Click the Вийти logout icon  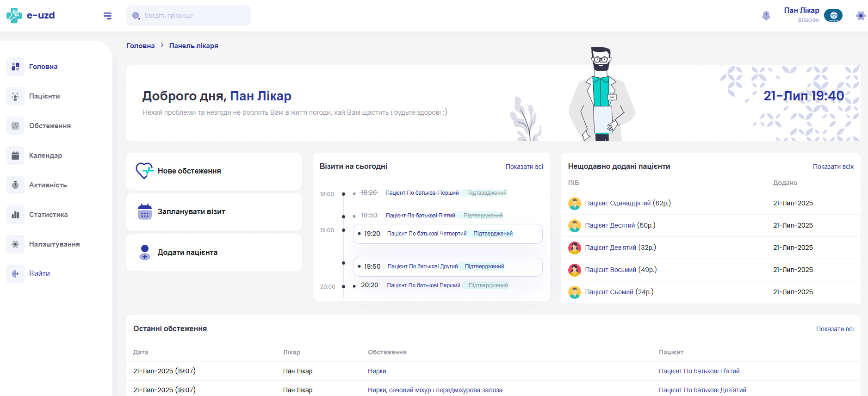(x=15, y=274)
